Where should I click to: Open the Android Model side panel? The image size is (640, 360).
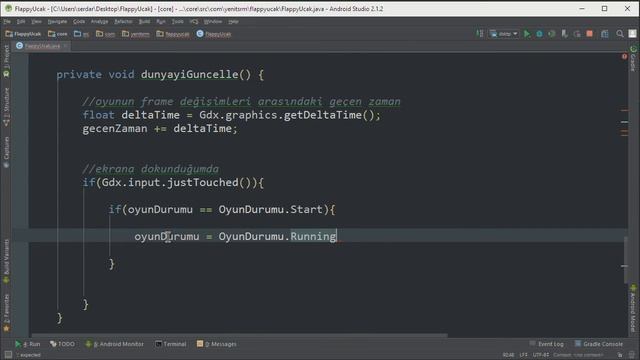[633, 308]
